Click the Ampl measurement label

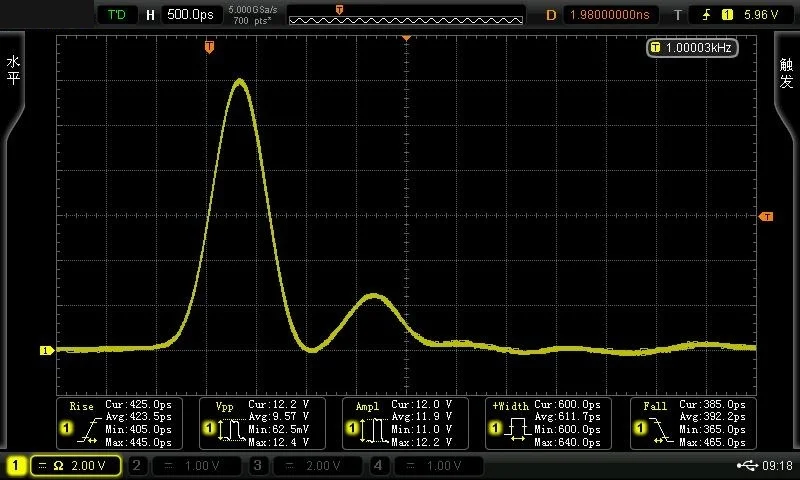click(x=367, y=407)
